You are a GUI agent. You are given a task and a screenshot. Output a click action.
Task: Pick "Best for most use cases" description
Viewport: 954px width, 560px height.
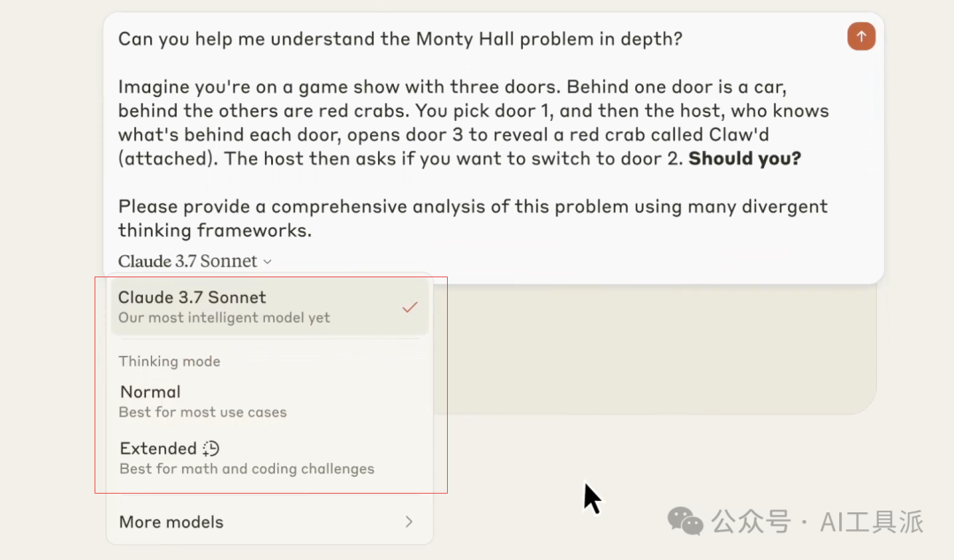point(202,412)
